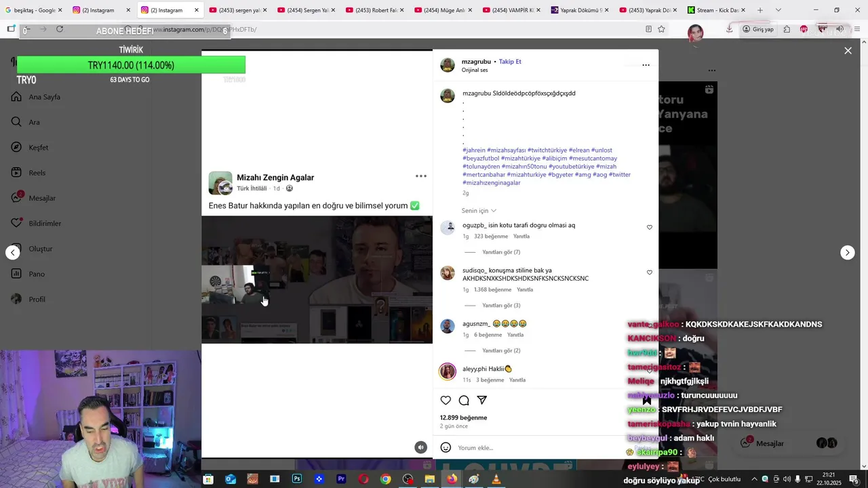Open Profil from the sidebar
This screenshot has width=868, height=488.
(x=28, y=299)
